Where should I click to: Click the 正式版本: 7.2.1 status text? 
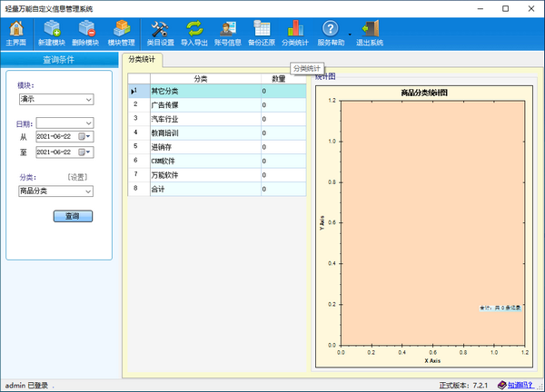[463, 385]
